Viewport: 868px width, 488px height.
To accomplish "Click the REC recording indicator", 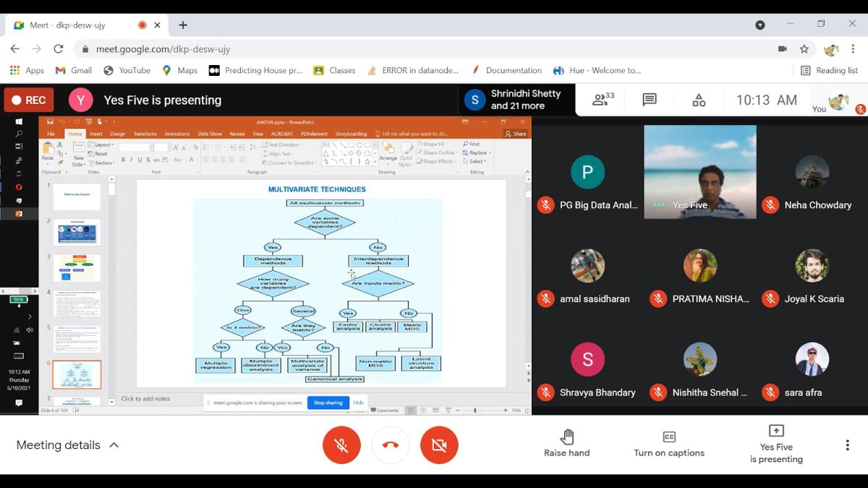I will pos(29,100).
